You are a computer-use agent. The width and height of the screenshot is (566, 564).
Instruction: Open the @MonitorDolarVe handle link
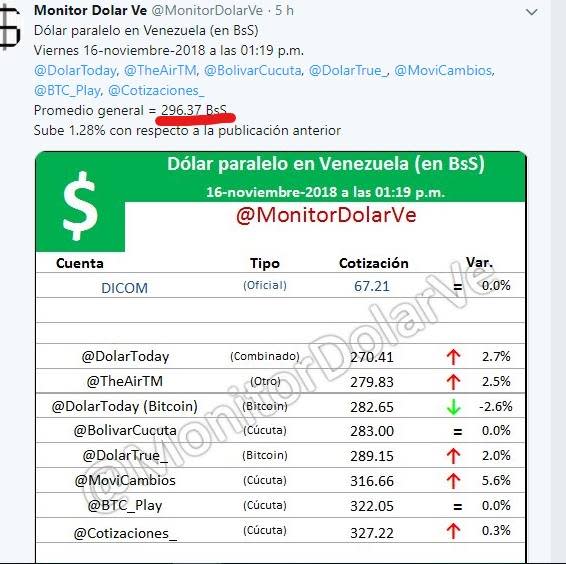207,10
